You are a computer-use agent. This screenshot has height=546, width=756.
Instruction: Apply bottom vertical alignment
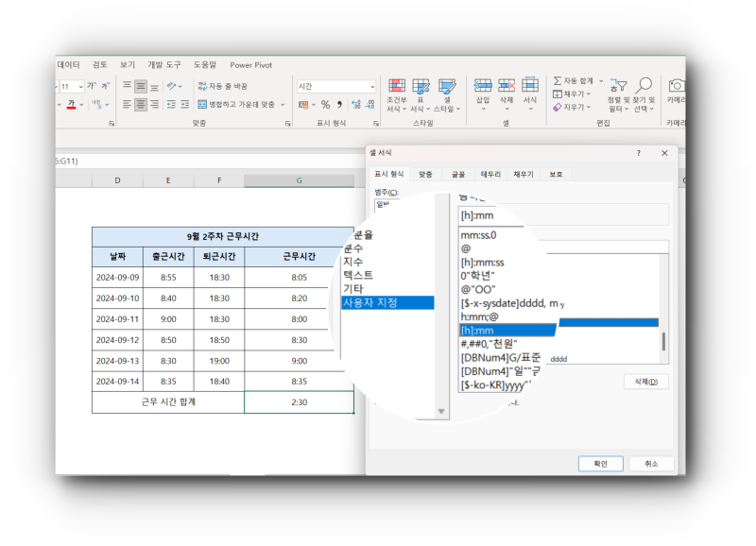154,86
